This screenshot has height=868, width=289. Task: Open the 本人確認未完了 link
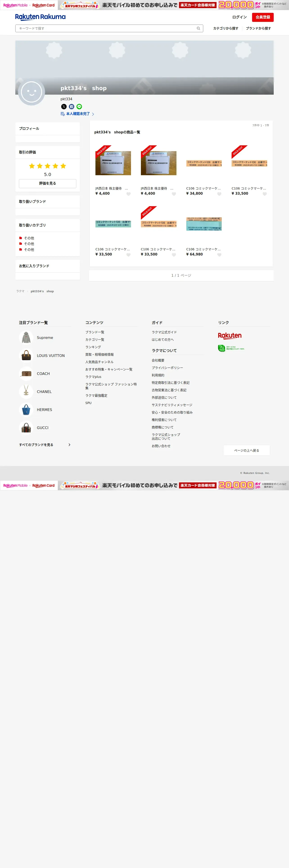pyautogui.click(x=78, y=114)
